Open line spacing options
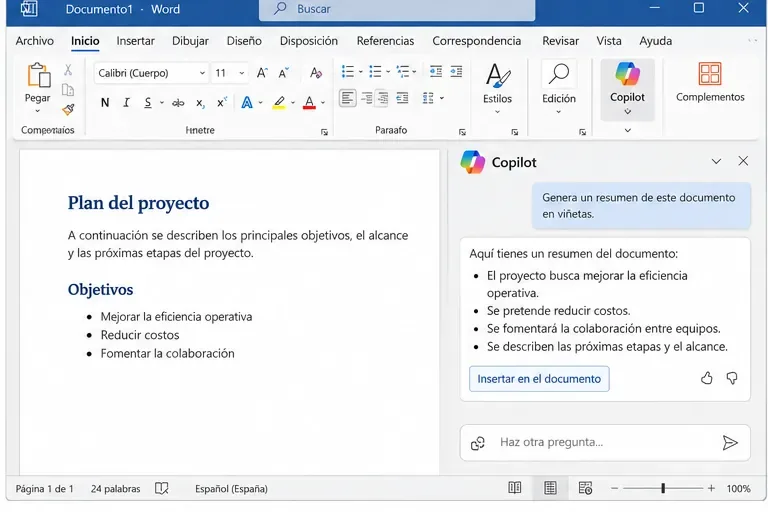The width and height of the screenshot is (768, 512). (x=428, y=98)
